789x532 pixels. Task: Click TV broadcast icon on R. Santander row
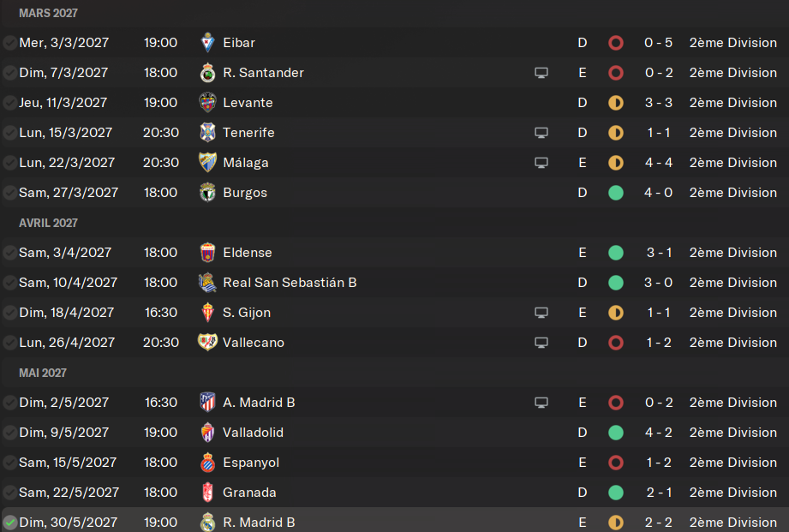point(541,73)
